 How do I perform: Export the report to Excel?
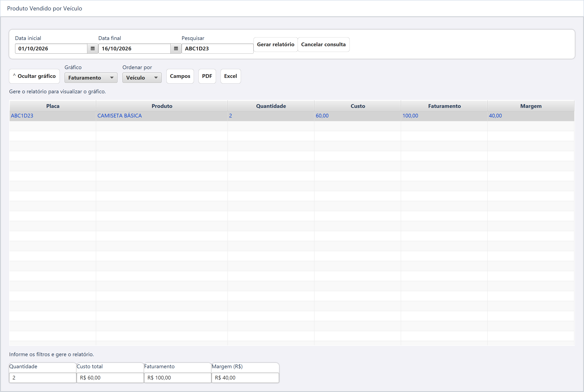click(x=231, y=76)
